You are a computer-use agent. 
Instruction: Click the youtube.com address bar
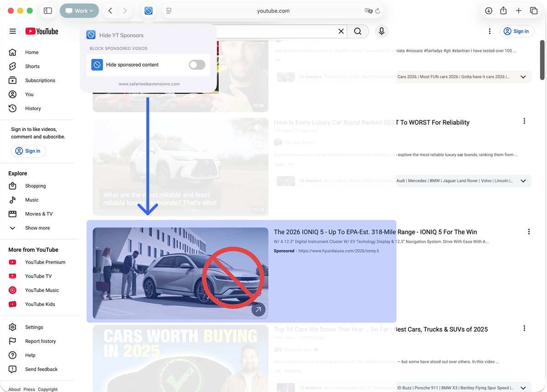(273, 10)
